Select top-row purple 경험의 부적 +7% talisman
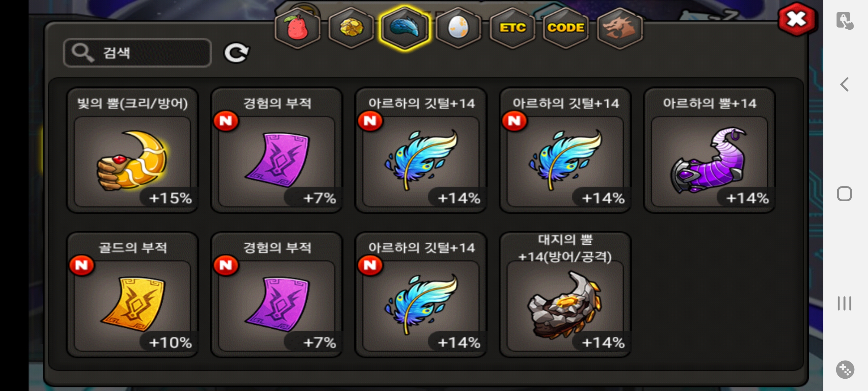 coord(277,150)
